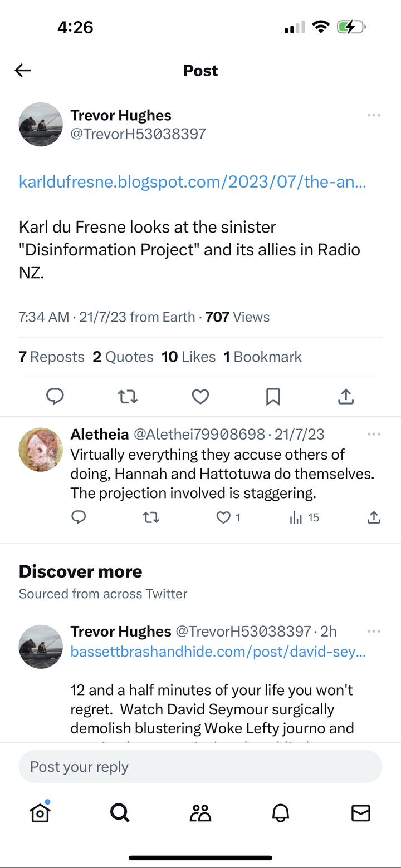The width and height of the screenshot is (401, 868).
Task: Open the karldufresne.blogspot.com link
Action: click(193, 182)
